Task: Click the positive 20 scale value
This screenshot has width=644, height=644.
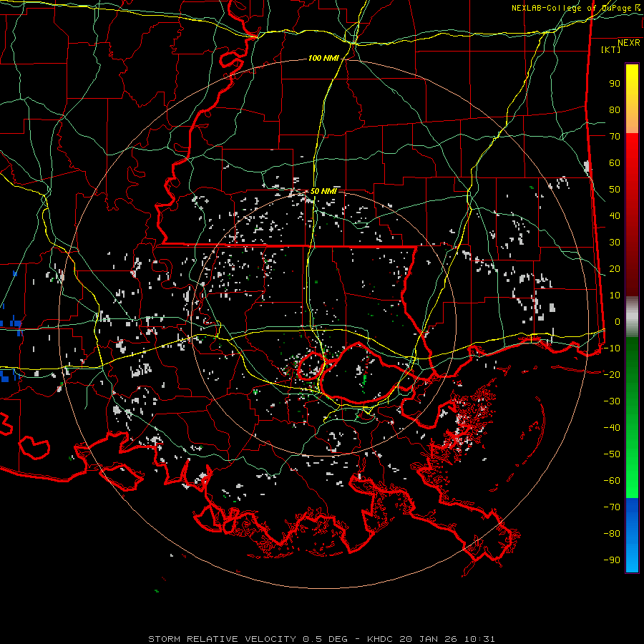Action: click(x=615, y=269)
